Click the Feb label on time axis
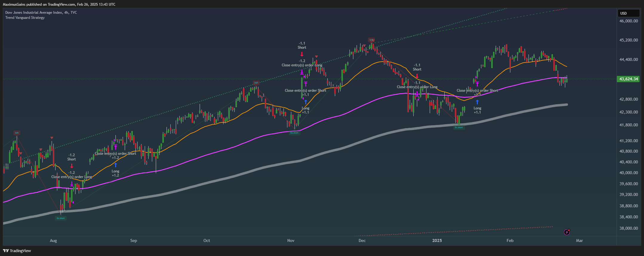The height and width of the screenshot is (256, 644). click(x=510, y=240)
